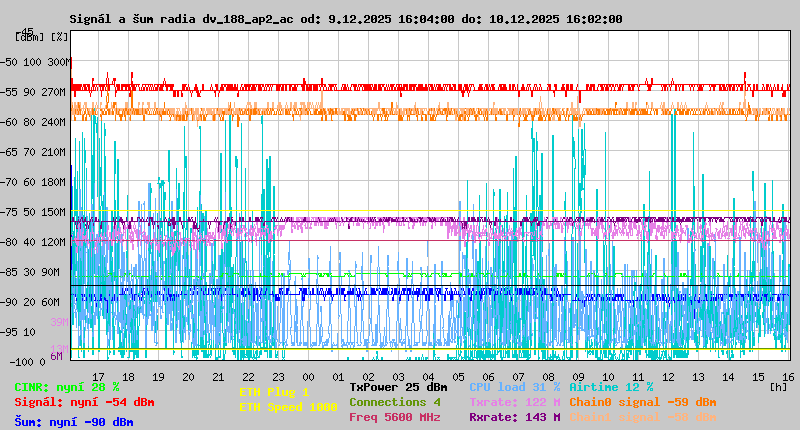
Task: Click the CINR legend entry in green
Action: click(67, 386)
